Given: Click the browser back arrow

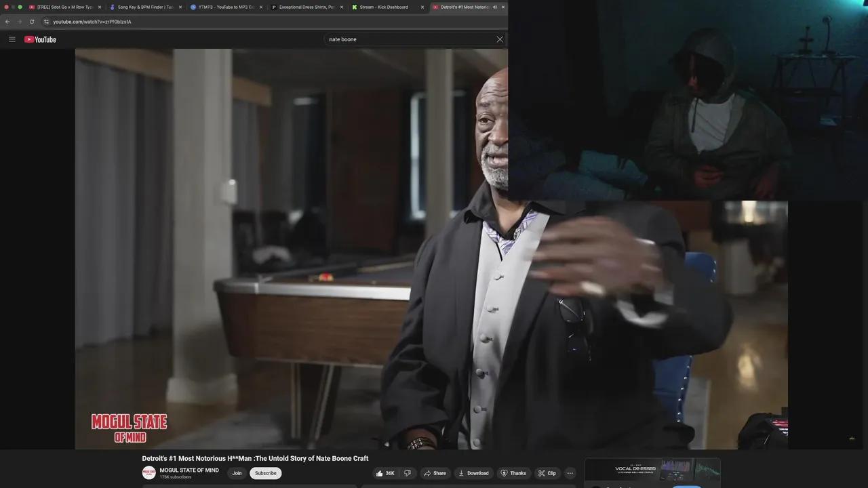Looking at the screenshot, I should click(7, 22).
